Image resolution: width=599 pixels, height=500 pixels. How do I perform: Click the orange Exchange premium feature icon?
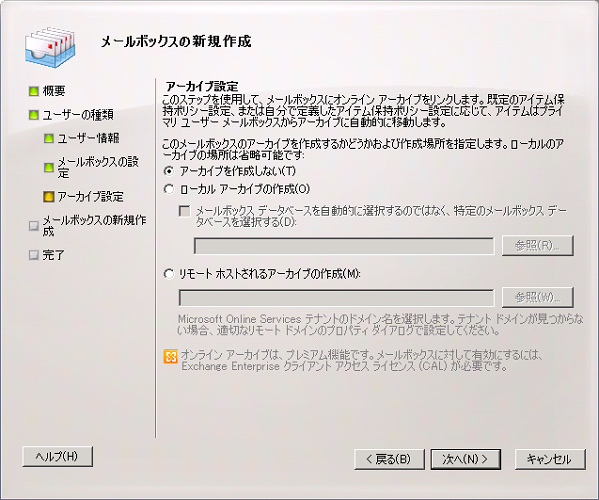click(170, 356)
